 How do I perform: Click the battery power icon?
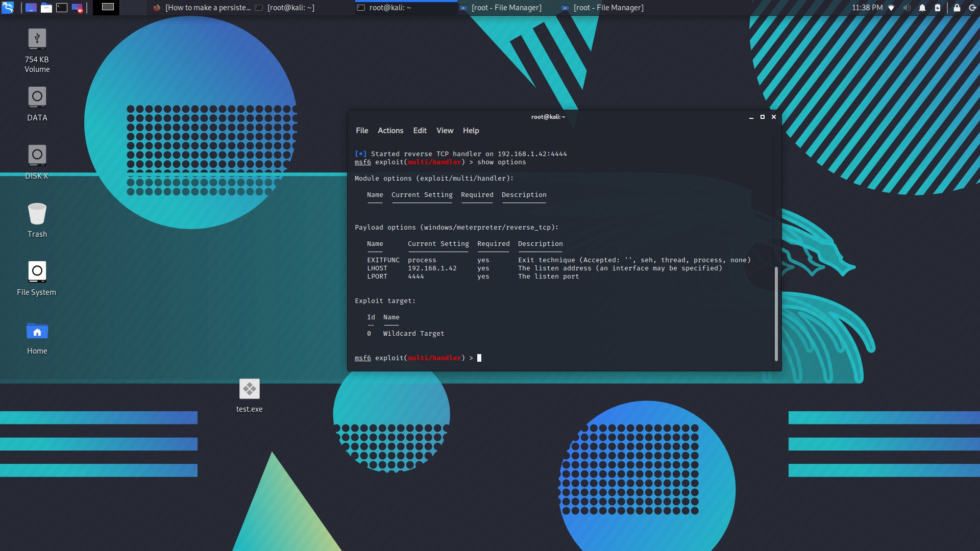tap(938, 8)
